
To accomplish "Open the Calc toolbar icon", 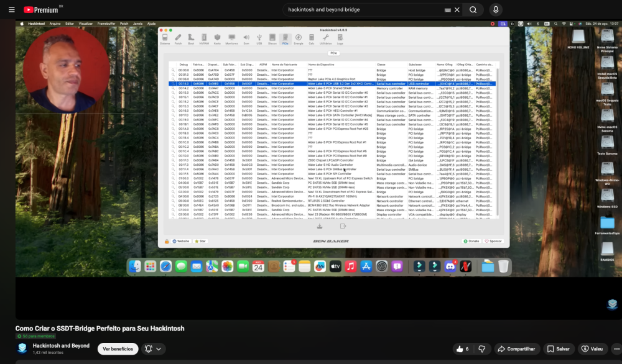I will [x=312, y=39].
